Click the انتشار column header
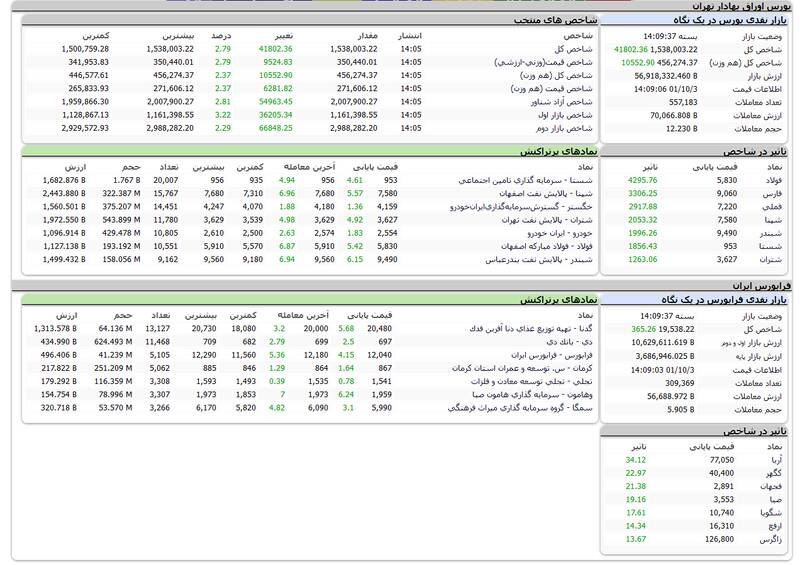This screenshot has width=800, height=565. click(x=410, y=36)
